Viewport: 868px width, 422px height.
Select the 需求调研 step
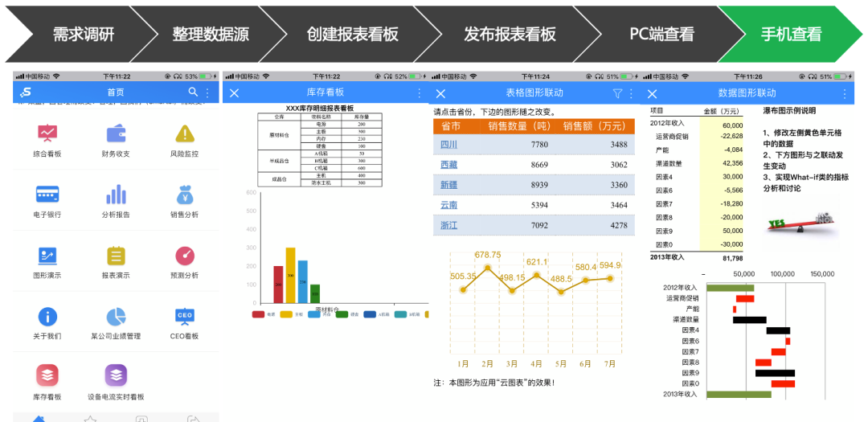[83, 35]
